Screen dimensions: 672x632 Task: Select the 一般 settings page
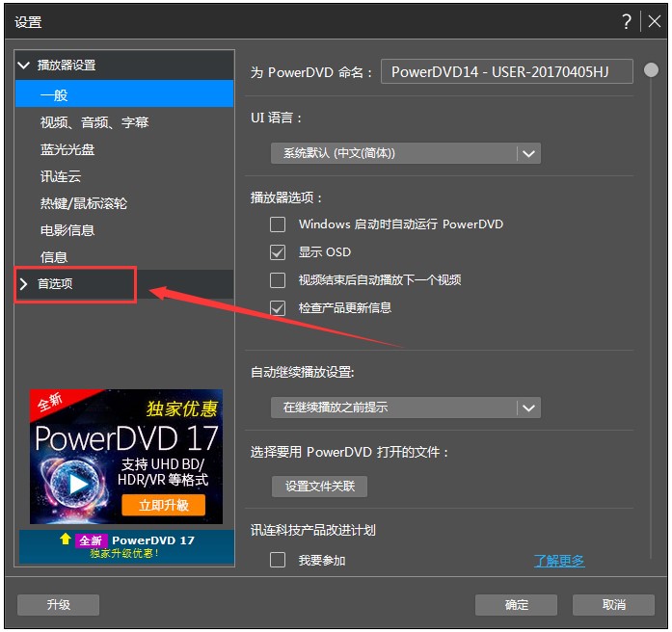[x=124, y=94]
